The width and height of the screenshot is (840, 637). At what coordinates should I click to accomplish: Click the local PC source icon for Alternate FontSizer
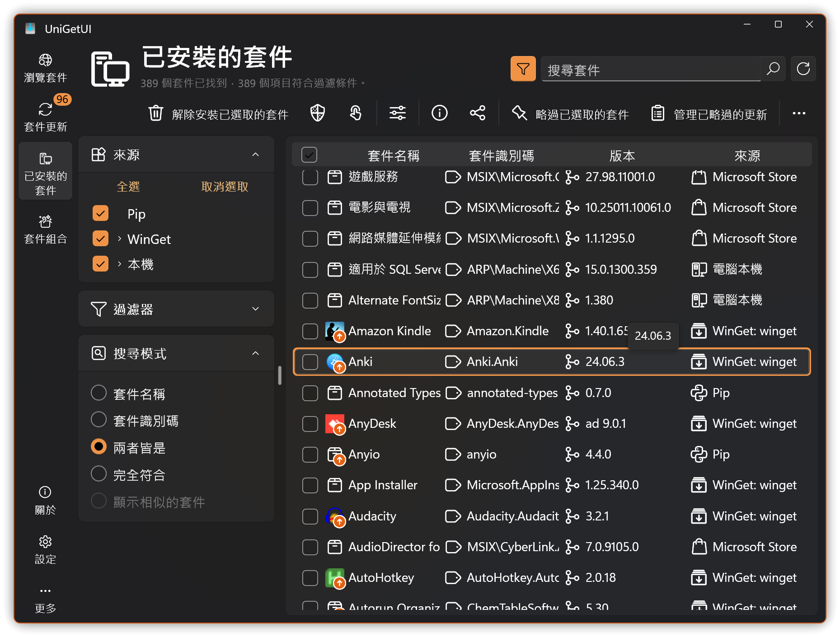[x=699, y=300]
